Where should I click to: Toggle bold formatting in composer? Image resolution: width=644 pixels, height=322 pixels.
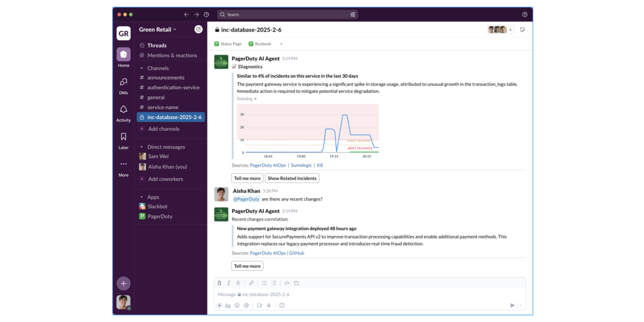click(219, 283)
